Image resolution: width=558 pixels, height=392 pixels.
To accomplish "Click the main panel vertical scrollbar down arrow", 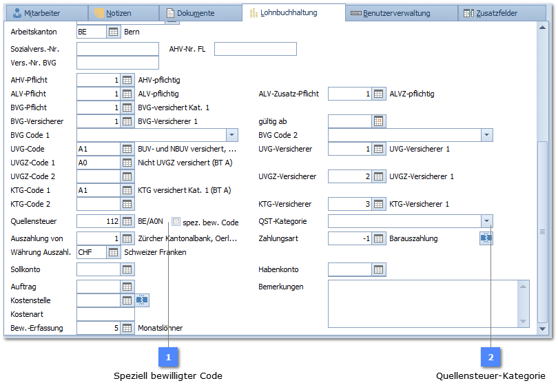I will 543,329.
